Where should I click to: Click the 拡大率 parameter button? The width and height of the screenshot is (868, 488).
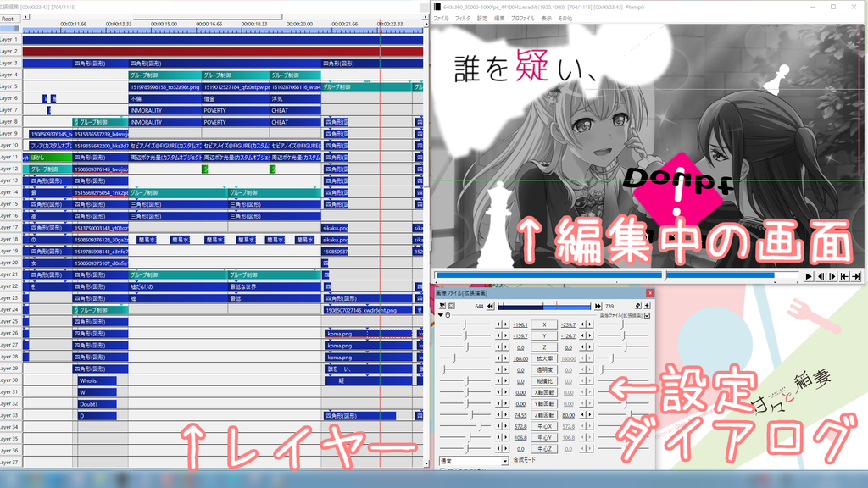544,358
